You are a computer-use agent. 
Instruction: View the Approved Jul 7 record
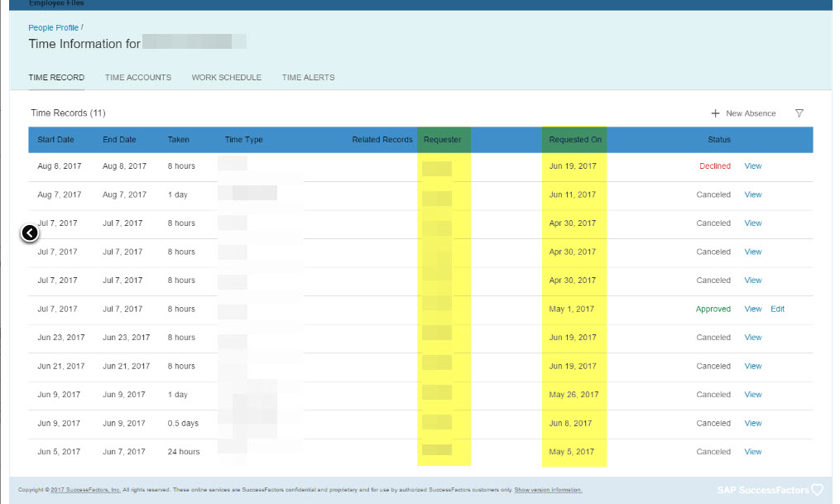pyautogui.click(x=752, y=309)
